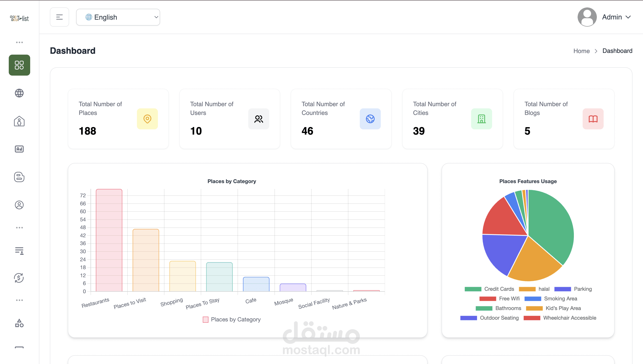
Task: Click the Home breadcrumb link
Action: tap(581, 51)
